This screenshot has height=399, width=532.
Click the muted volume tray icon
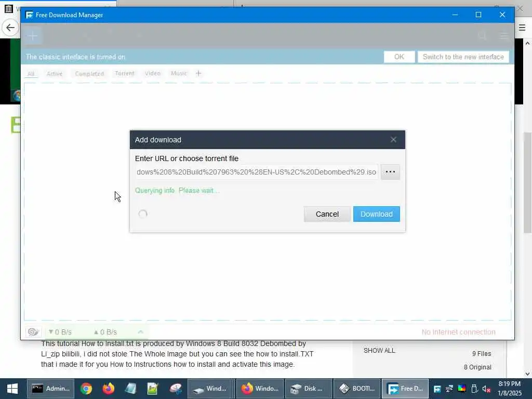[486, 389]
